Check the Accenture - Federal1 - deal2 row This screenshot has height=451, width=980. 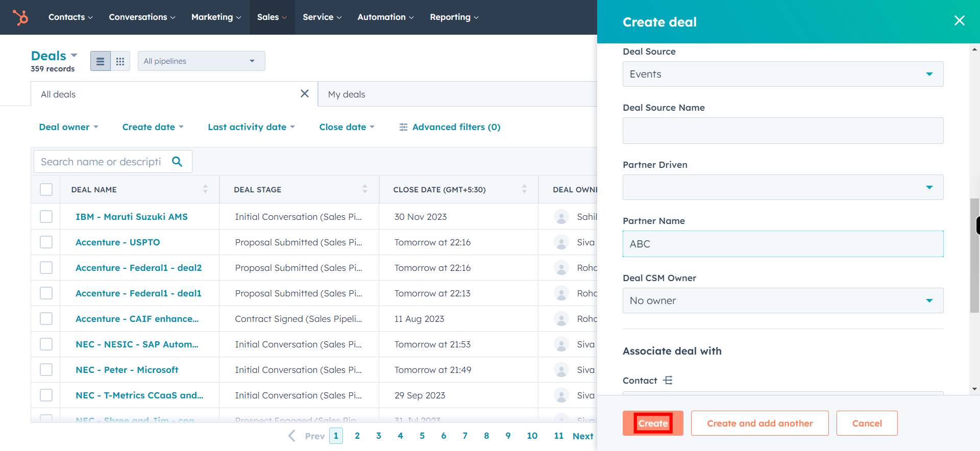point(46,268)
